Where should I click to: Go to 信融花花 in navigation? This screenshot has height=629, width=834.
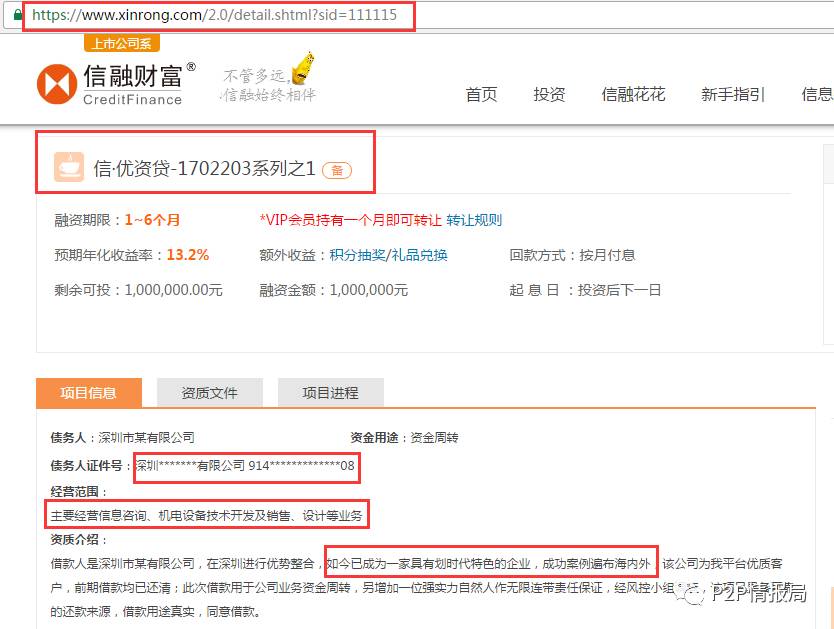coord(633,95)
